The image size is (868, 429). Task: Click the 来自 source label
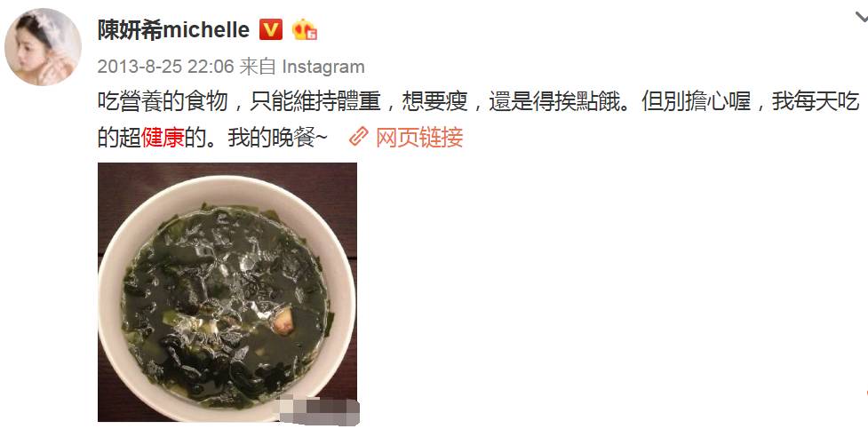258,67
